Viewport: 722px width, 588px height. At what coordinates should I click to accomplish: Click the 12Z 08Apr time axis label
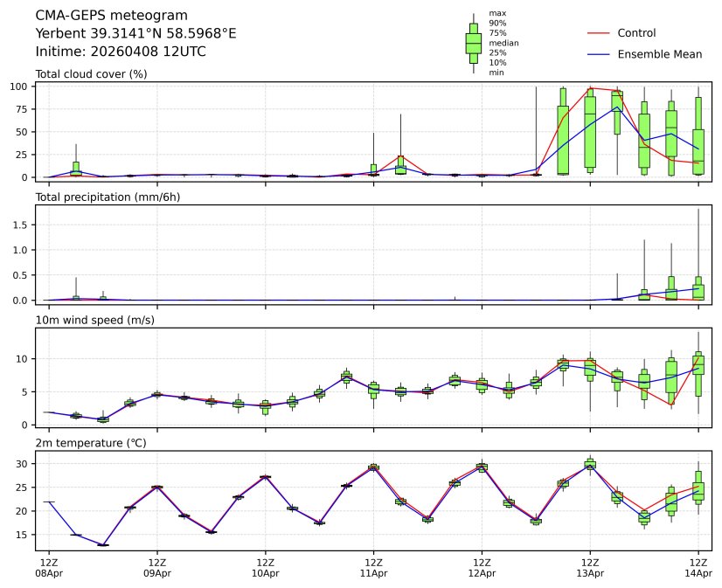click(x=49, y=568)
